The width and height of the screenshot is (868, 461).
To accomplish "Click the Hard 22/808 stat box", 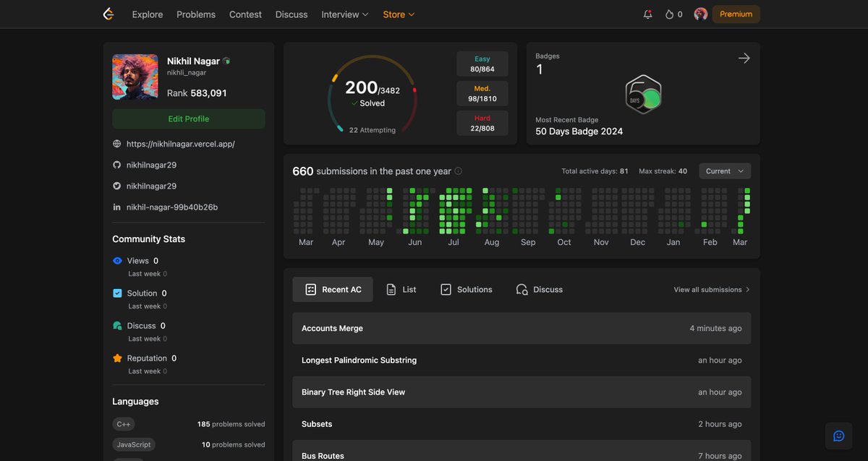I will [482, 123].
